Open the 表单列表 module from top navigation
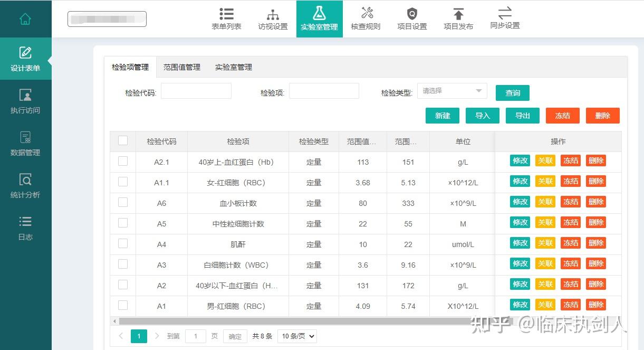The image size is (644, 350). (x=226, y=18)
